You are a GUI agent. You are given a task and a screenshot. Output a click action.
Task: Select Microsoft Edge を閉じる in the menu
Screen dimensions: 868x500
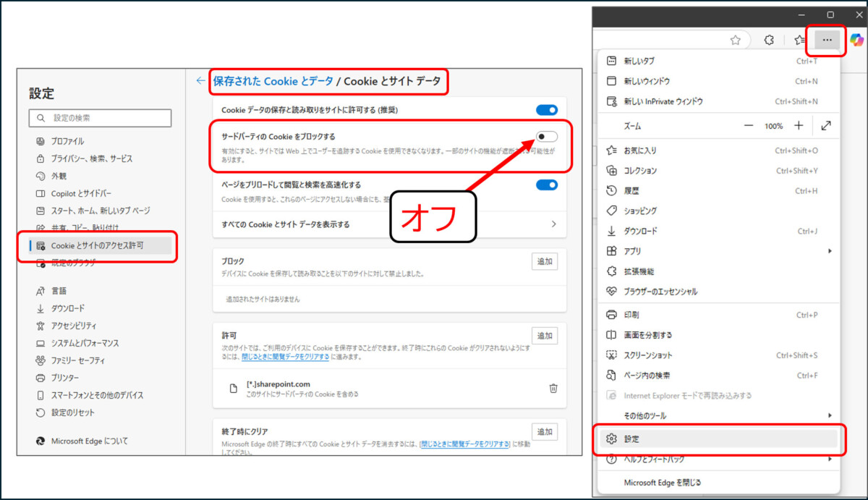[719, 482]
